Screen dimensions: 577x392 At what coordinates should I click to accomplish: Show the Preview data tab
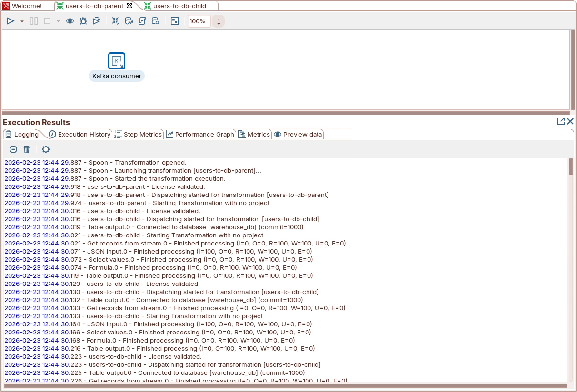coord(298,135)
